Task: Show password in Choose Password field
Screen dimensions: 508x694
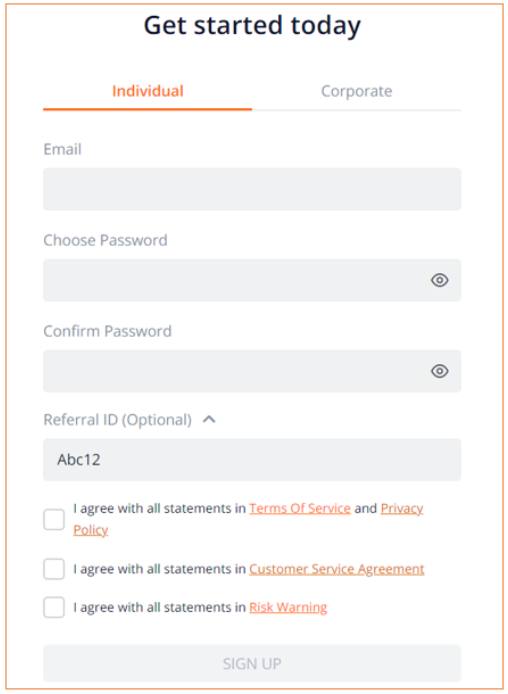Action: tap(439, 280)
